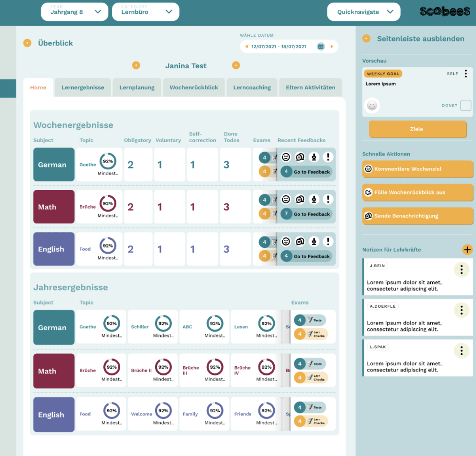Image resolution: width=476 pixels, height=456 pixels.
Task: Open the weekly goal three-dot menu
Action: tap(465, 74)
